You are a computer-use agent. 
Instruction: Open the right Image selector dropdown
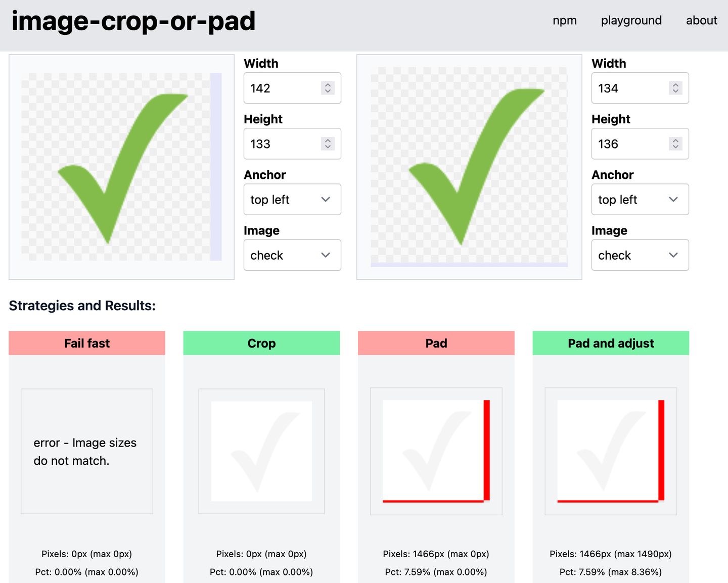[x=640, y=255]
